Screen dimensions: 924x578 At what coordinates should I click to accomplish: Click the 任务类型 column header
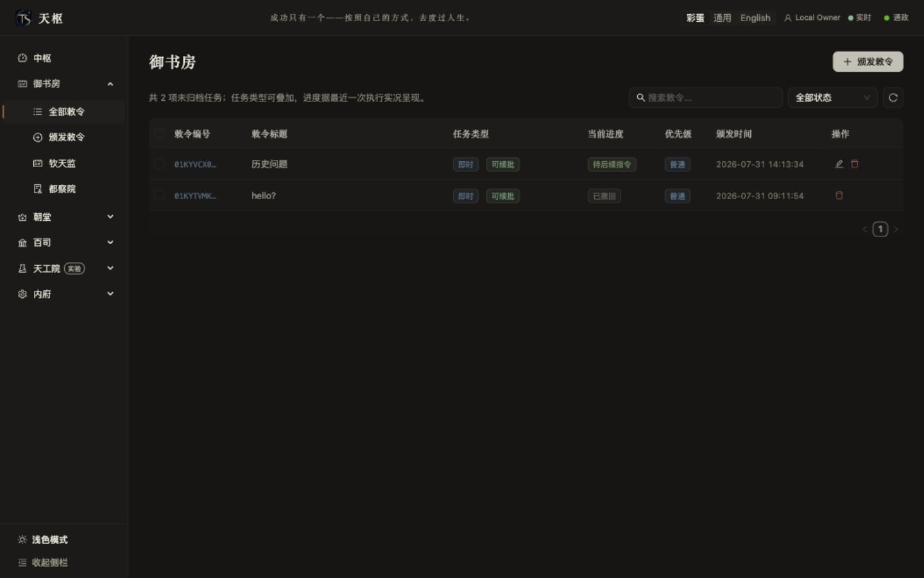point(471,134)
